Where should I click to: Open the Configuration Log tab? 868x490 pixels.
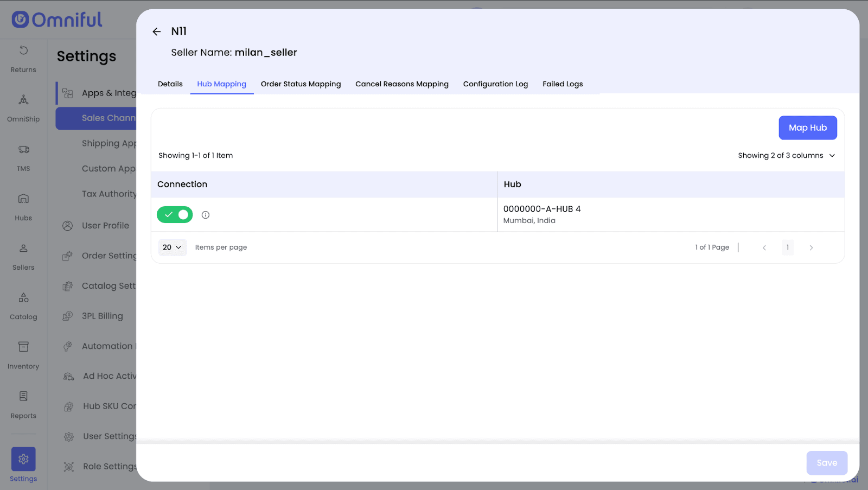495,84
